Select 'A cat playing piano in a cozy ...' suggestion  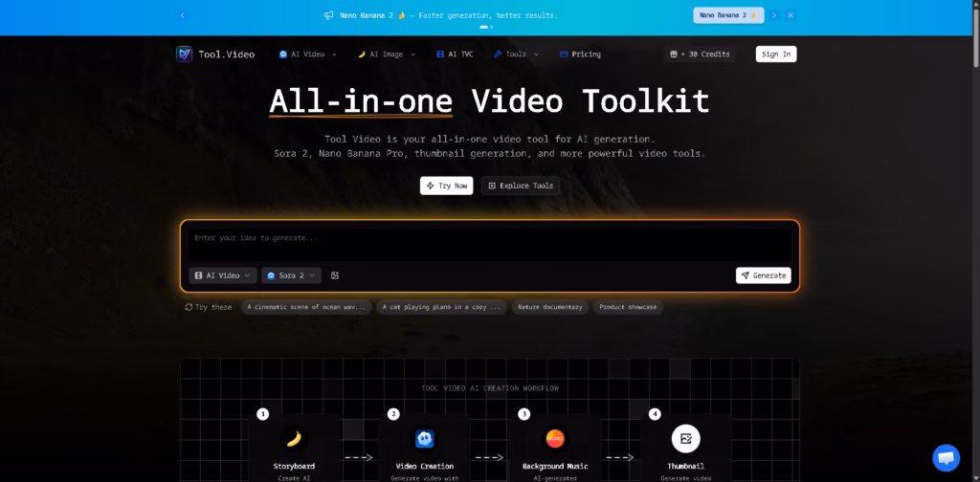pyautogui.click(x=441, y=307)
